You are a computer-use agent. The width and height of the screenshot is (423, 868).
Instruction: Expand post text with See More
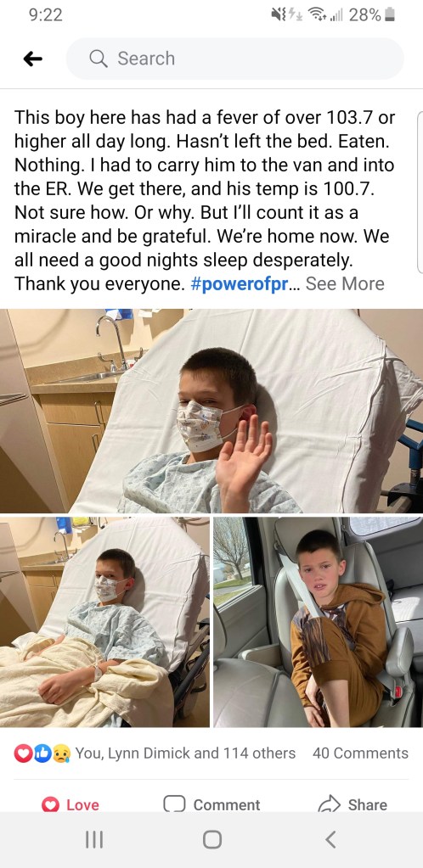[x=345, y=283]
